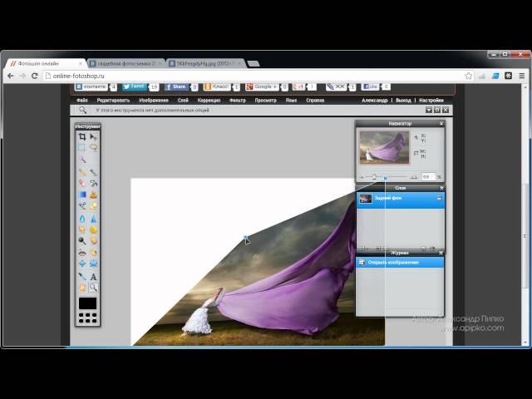The height and width of the screenshot is (399, 532).
Task: Open the Chrome hamburger menu
Action: point(522,76)
